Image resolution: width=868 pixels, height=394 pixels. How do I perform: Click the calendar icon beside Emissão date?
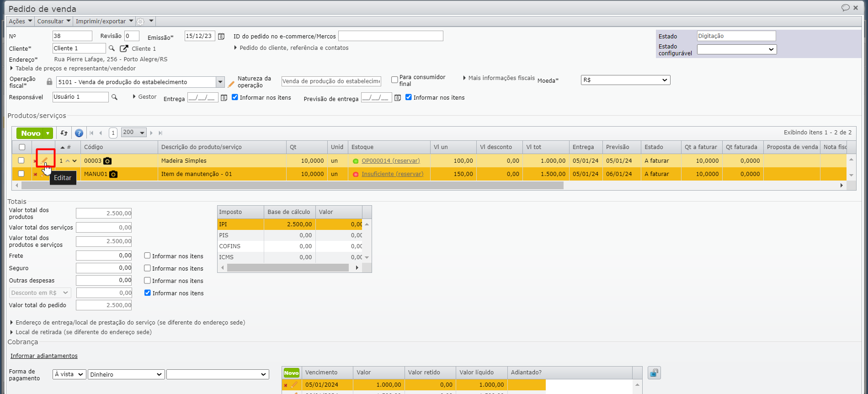[221, 36]
